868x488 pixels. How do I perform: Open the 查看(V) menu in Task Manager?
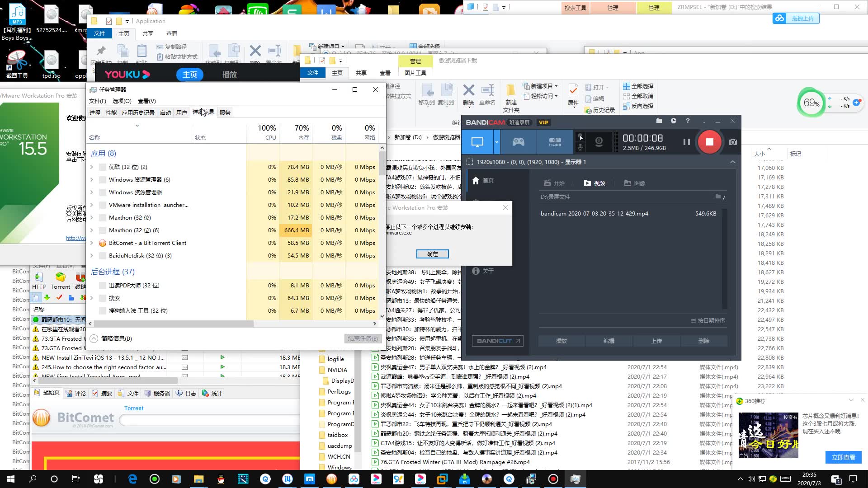pyautogui.click(x=146, y=101)
